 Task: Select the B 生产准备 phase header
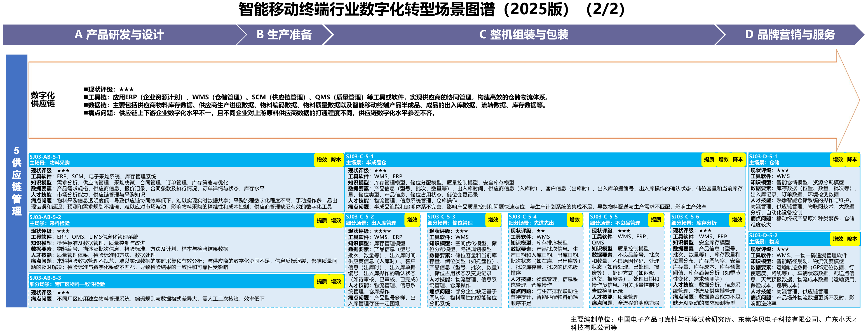pos(284,35)
